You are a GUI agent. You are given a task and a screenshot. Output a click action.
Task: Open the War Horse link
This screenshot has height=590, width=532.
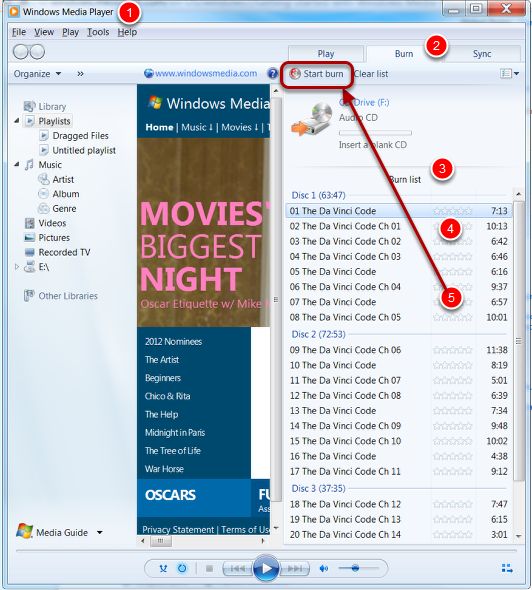164,469
